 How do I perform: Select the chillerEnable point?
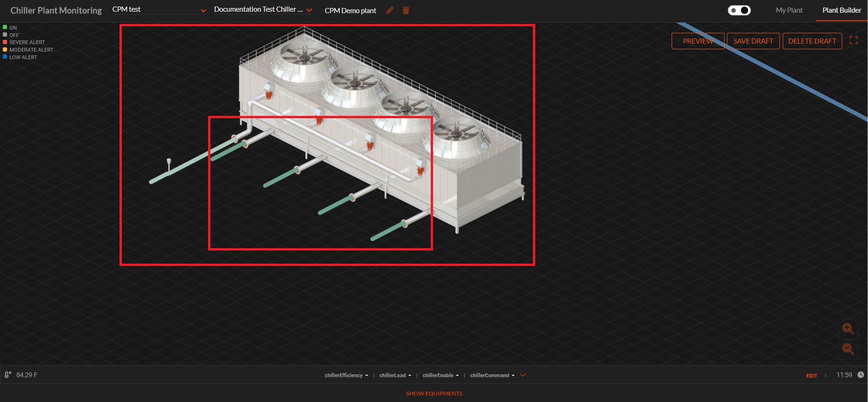pos(441,375)
